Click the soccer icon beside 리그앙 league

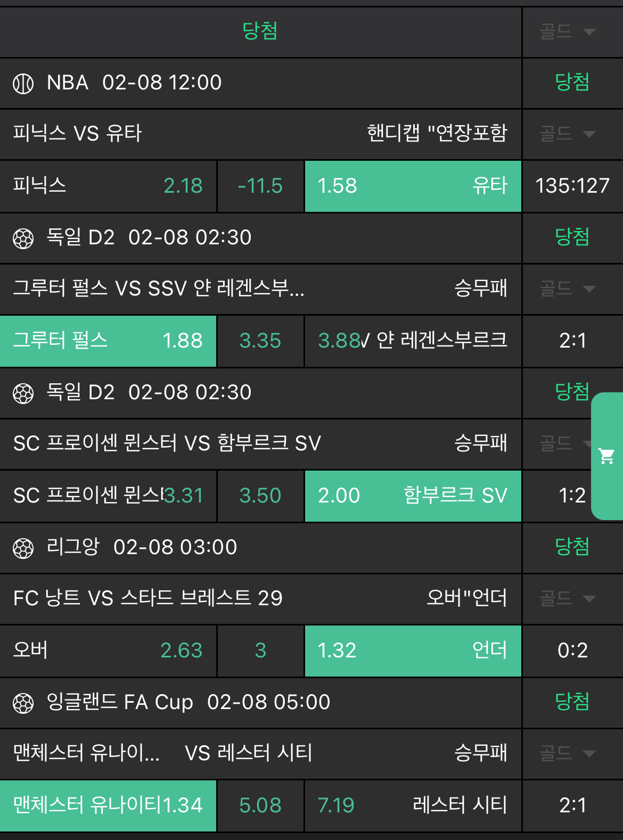point(23,548)
